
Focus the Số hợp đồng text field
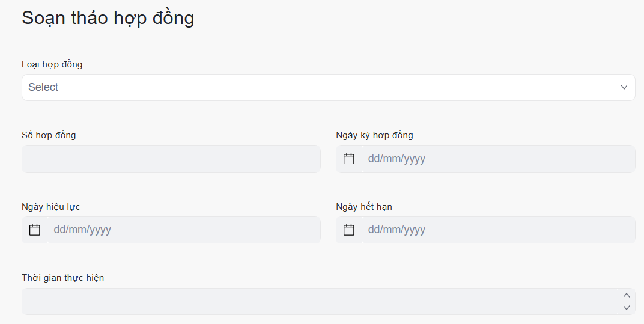(x=171, y=159)
